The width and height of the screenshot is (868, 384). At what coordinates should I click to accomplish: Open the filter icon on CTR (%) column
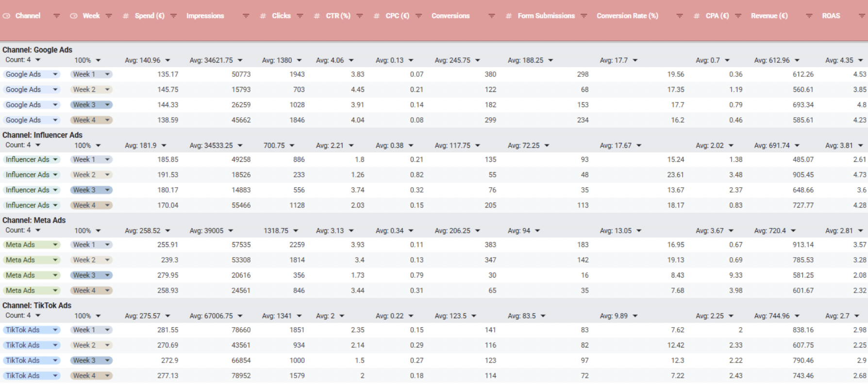point(359,16)
